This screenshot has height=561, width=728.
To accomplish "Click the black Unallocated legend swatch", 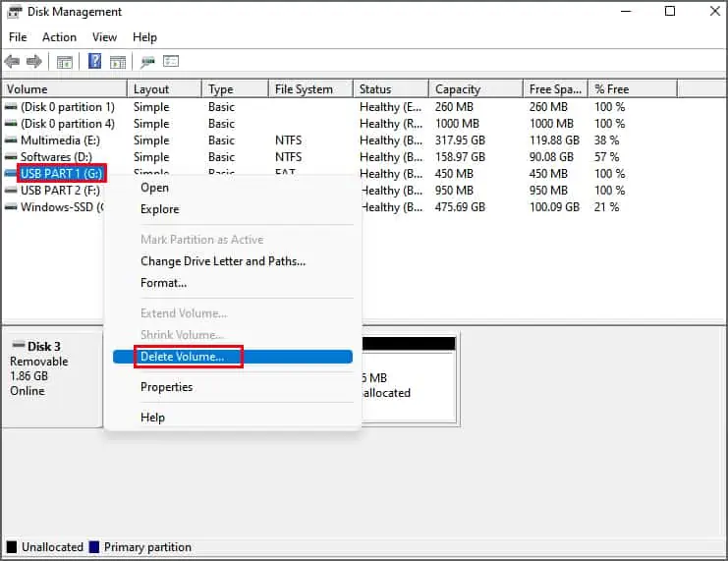I will 12,547.
